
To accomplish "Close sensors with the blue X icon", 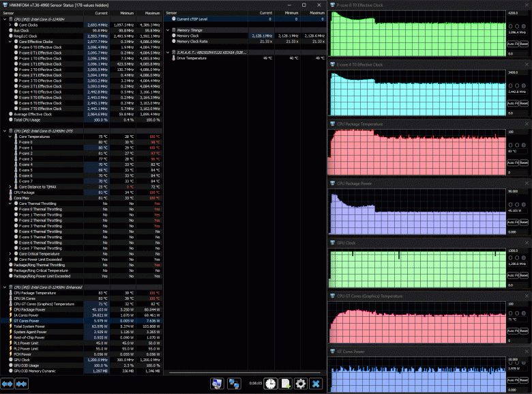I will 316,384.
